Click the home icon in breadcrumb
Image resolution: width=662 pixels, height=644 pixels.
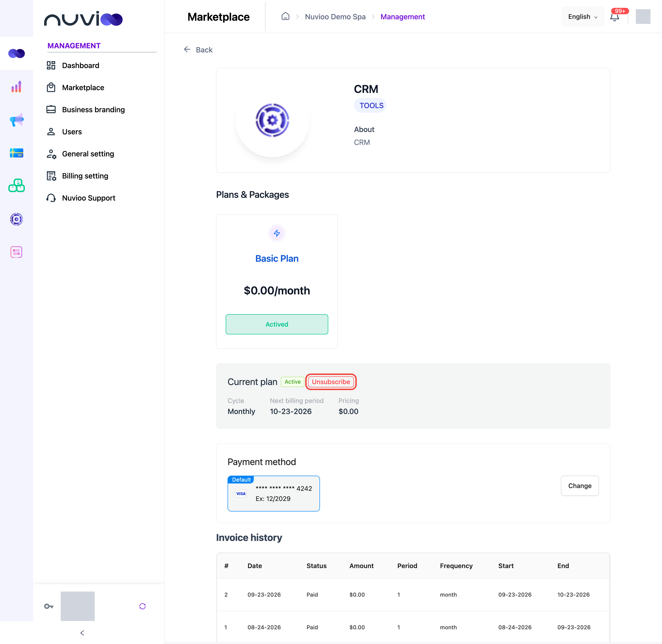[285, 16]
